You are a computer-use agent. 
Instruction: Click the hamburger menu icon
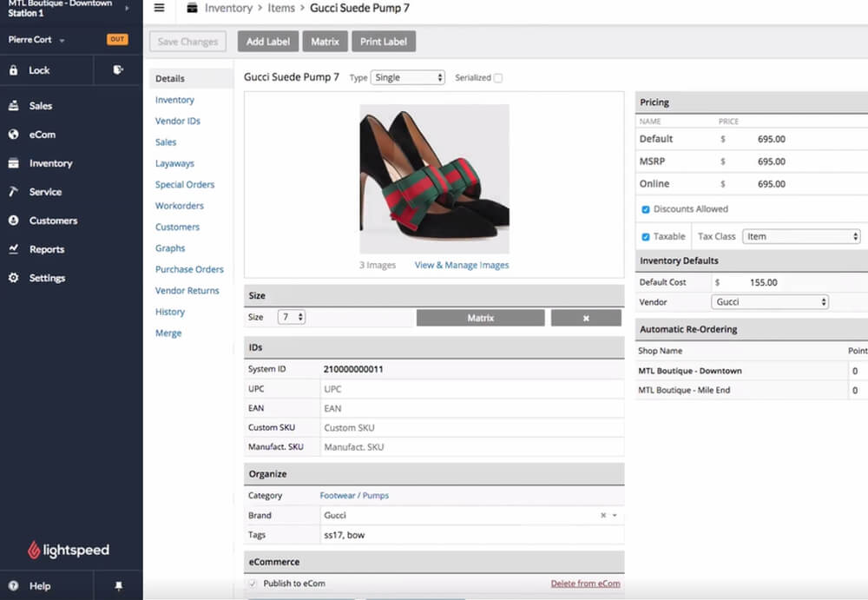click(159, 8)
